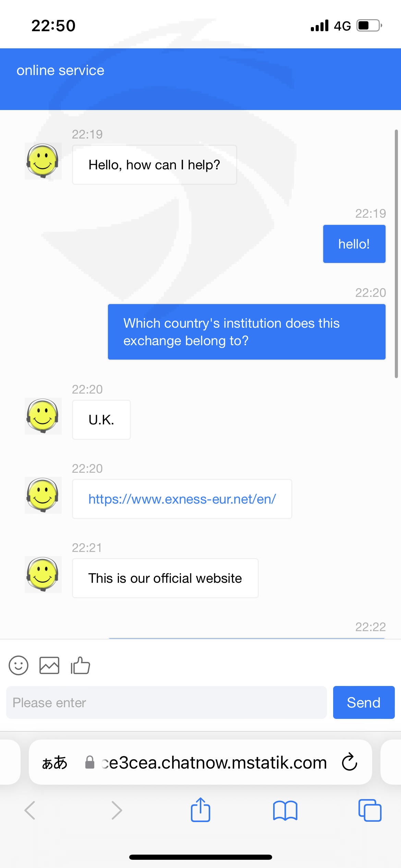Show open tabs overview icon
Image resolution: width=401 pixels, height=868 pixels.
[370, 810]
